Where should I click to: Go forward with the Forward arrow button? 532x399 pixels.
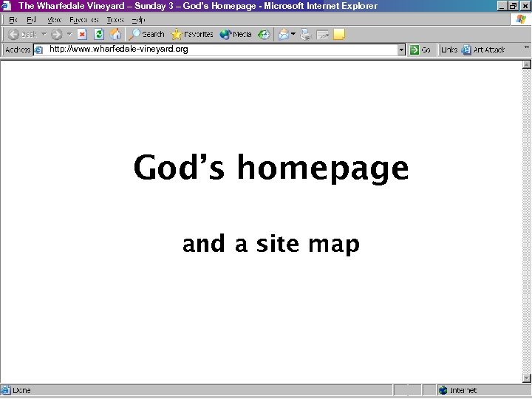[57, 34]
